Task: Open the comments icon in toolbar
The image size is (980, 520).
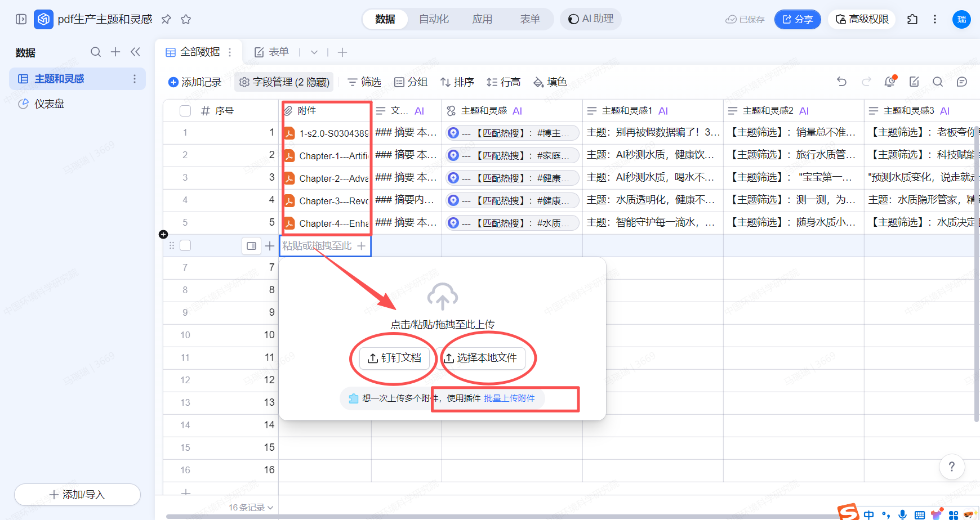Action: click(962, 82)
